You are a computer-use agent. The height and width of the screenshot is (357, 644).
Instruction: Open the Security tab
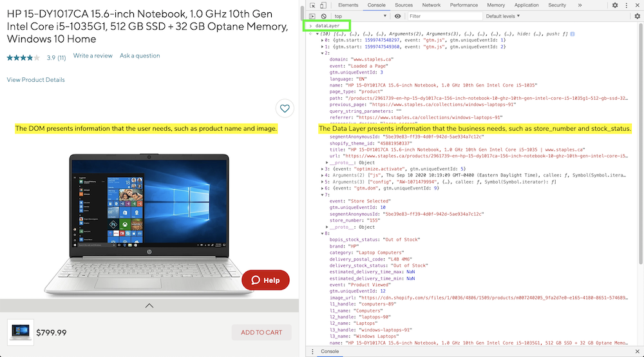tap(557, 5)
